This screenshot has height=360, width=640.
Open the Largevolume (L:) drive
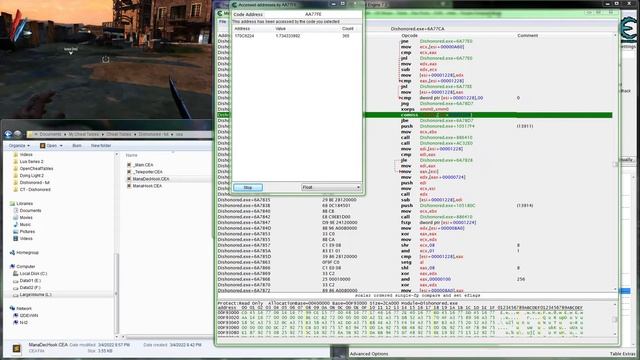[35, 294]
